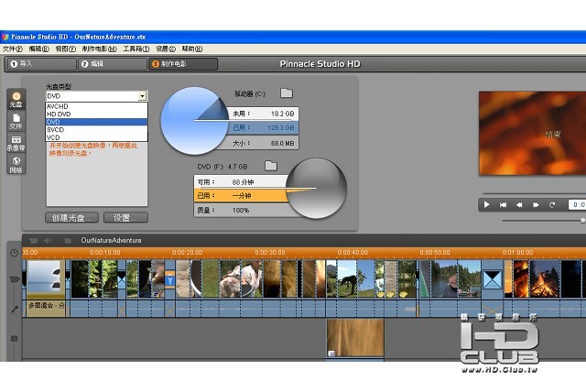
Task: Select the 网络 web output icon
Action: point(16,165)
